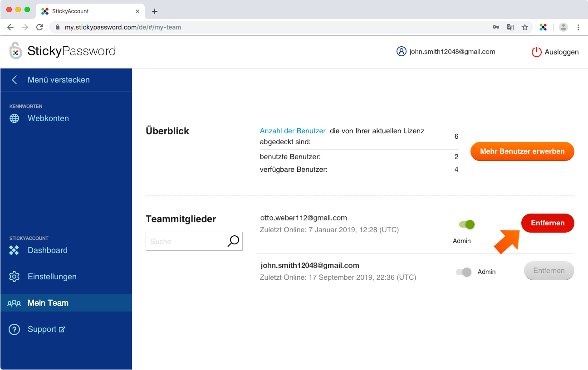This screenshot has height=370, width=588.
Task: Click Zuletzt Online 17 September 2019 text
Action: (x=338, y=277)
